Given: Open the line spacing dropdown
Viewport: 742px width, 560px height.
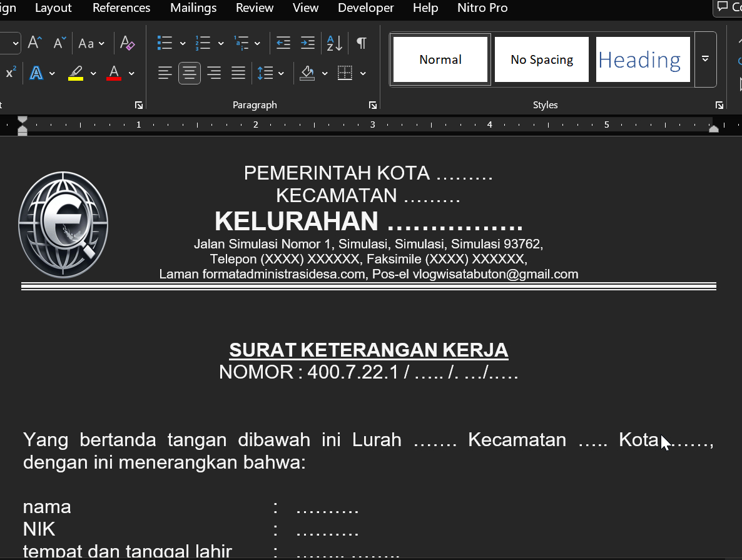Looking at the screenshot, I should tap(271, 73).
